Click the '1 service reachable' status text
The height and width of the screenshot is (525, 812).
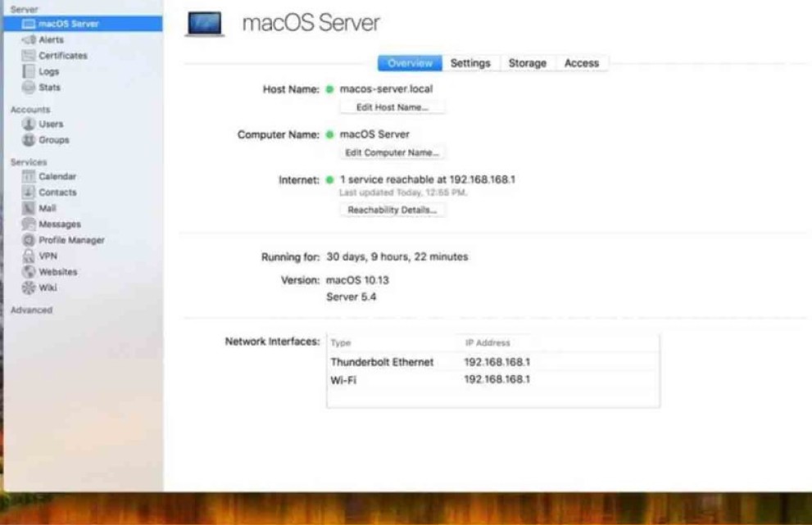pyautogui.click(x=427, y=179)
